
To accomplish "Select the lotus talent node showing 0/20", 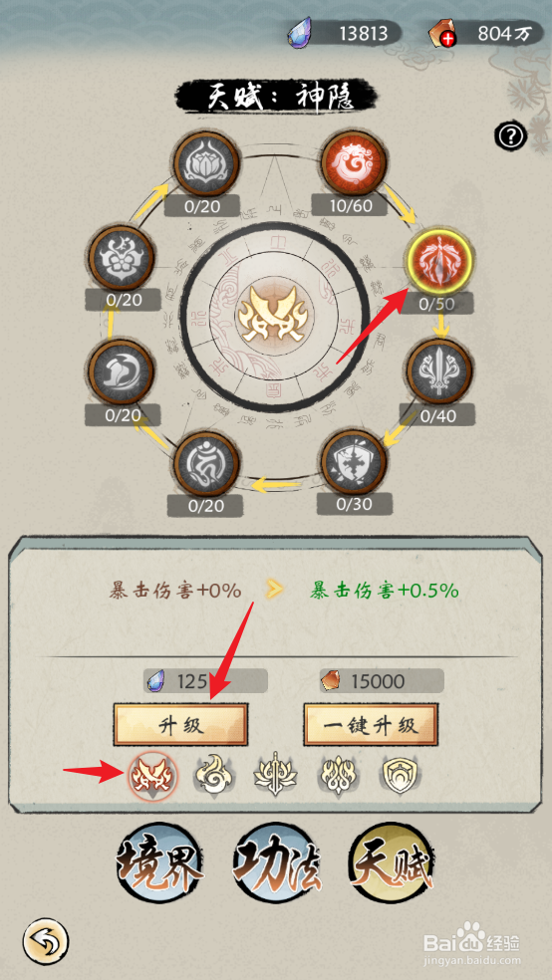I will (x=205, y=165).
